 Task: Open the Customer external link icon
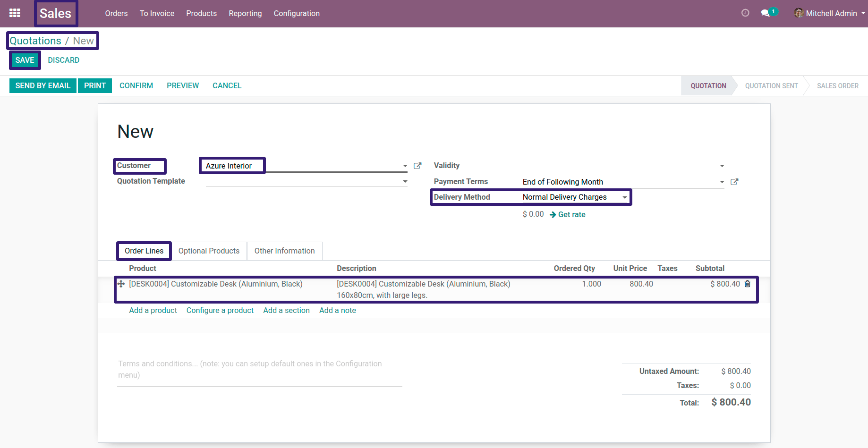(417, 166)
